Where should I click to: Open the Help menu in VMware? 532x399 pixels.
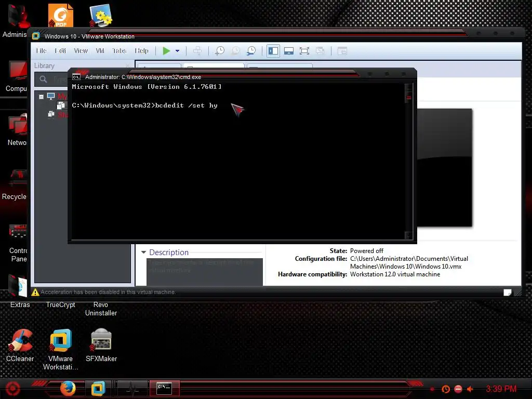pos(141,50)
